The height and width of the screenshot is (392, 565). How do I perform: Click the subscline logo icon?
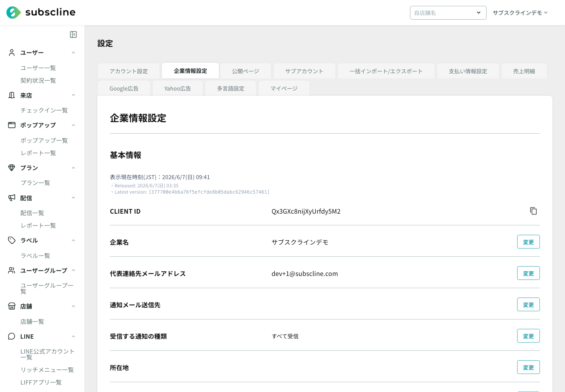point(14,13)
